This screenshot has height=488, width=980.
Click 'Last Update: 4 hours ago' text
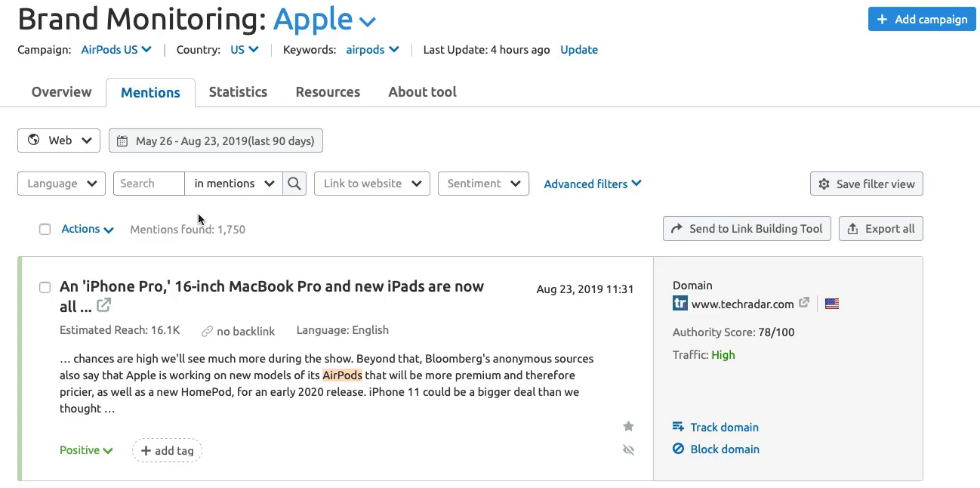click(x=486, y=50)
